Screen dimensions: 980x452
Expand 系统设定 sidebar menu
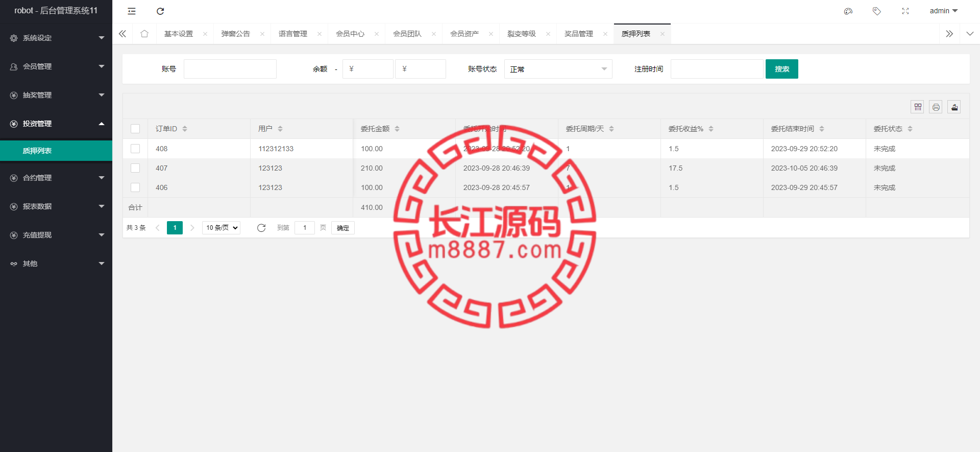tap(56, 38)
